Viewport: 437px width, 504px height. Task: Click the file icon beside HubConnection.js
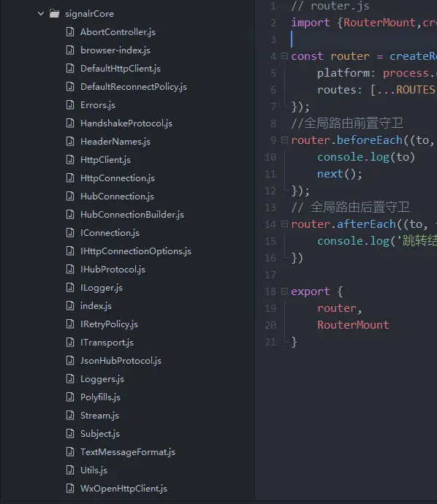point(70,196)
